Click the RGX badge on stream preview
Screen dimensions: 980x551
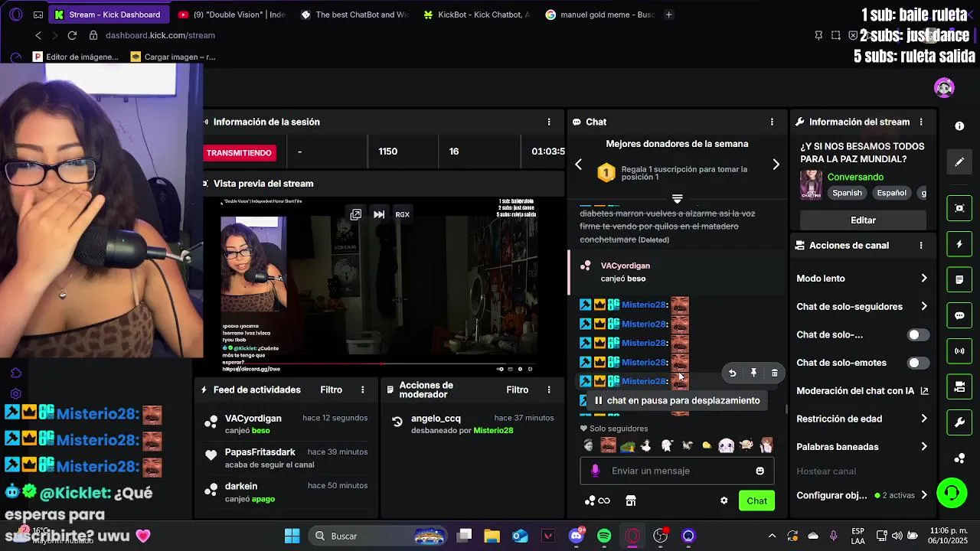click(x=403, y=214)
